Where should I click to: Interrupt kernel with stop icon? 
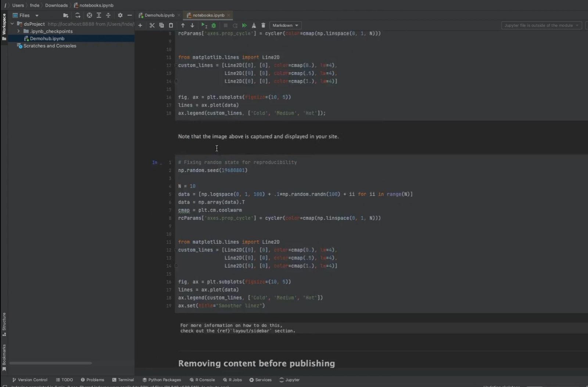226,25
